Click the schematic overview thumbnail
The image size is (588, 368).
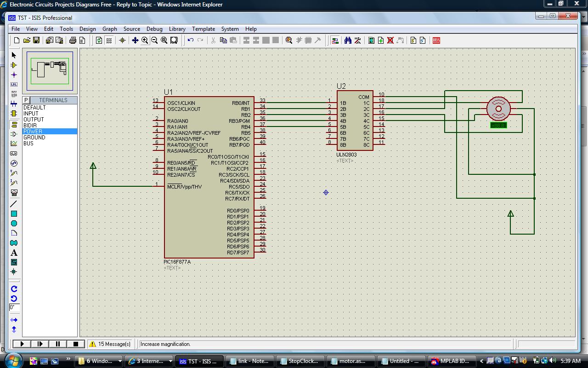(x=50, y=71)
